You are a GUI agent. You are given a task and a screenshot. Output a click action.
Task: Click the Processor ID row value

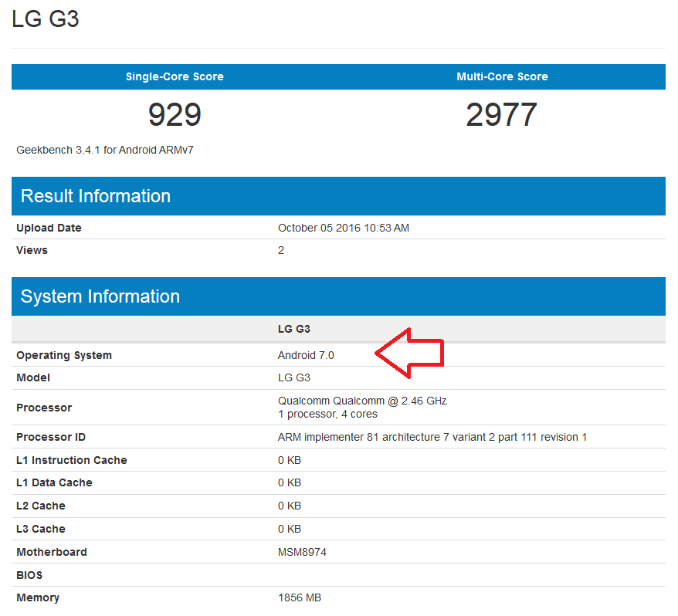430,436
